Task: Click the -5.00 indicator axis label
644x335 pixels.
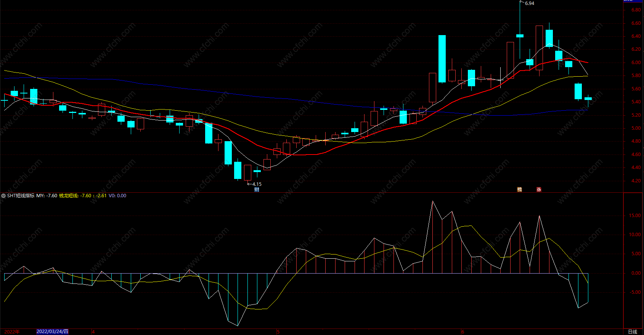Action: [635, 292]
